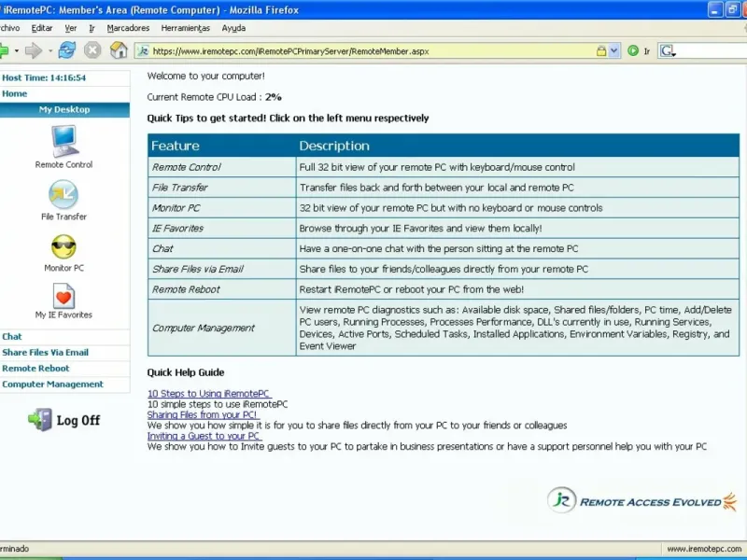Open the Ir menu
The height and width of the screenshot is (560, 747).
[92, 28]
